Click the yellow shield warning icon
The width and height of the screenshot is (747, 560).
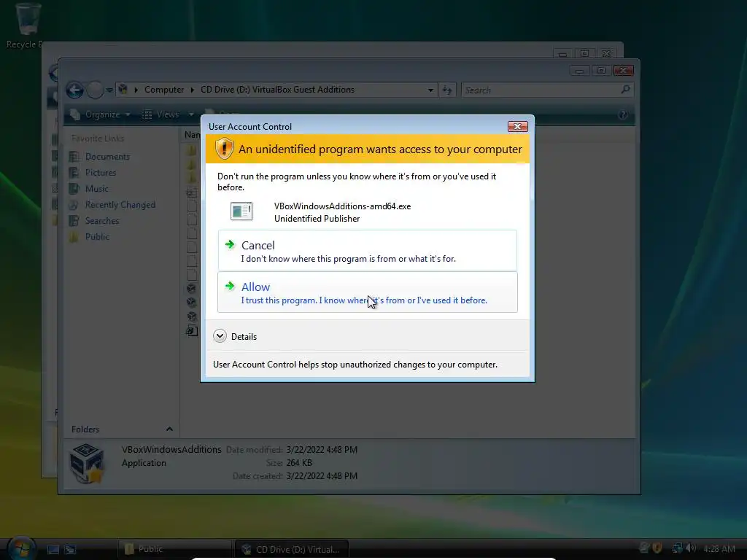tap(224, 148)
